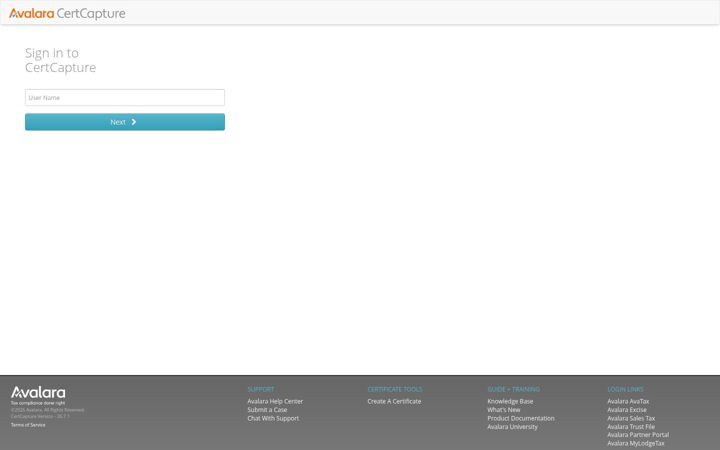Open the Terms of Service link
The image size is (720, 450).
[28, 425]
